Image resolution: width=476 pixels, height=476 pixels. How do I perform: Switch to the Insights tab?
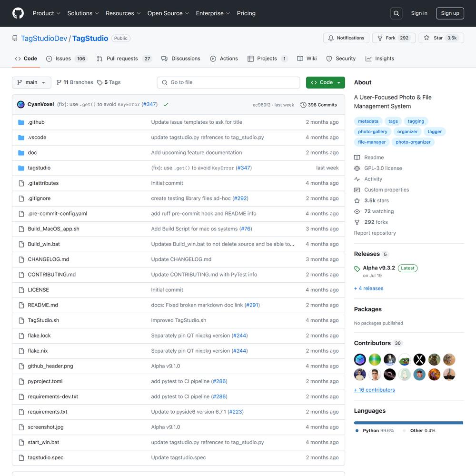click(380, 59)
